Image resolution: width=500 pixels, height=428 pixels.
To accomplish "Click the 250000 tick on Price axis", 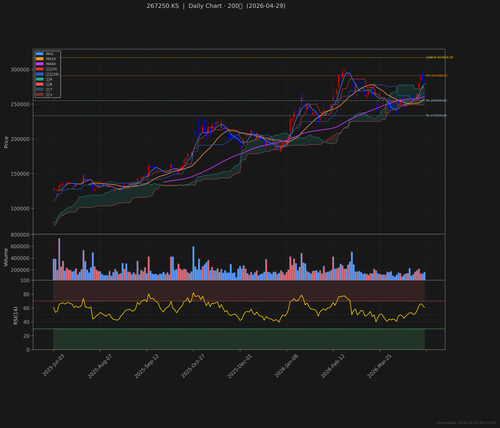I will (20, 104).
